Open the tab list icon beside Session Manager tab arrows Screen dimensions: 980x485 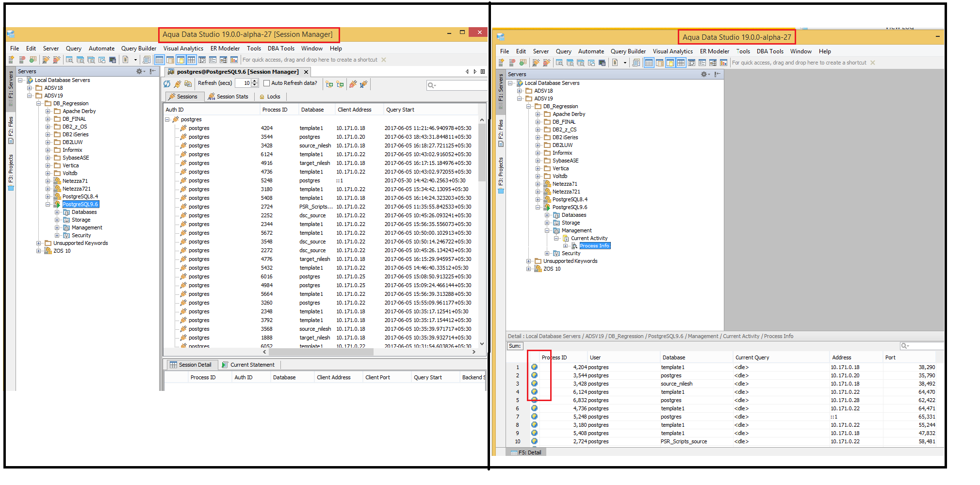pyautogui.click(x=483, y=72)
